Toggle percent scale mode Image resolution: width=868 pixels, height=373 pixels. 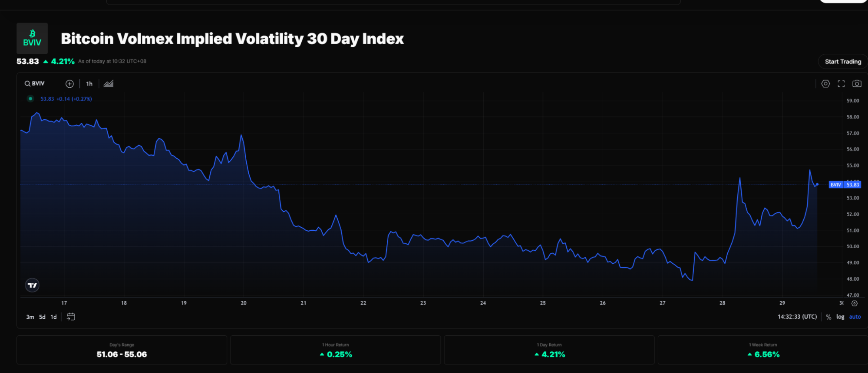pyautogui.click(x=828, y=317)
